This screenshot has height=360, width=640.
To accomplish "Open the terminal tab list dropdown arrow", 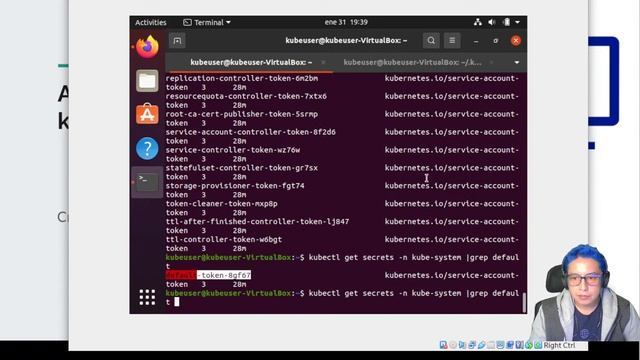I will [x=517, y=62].
